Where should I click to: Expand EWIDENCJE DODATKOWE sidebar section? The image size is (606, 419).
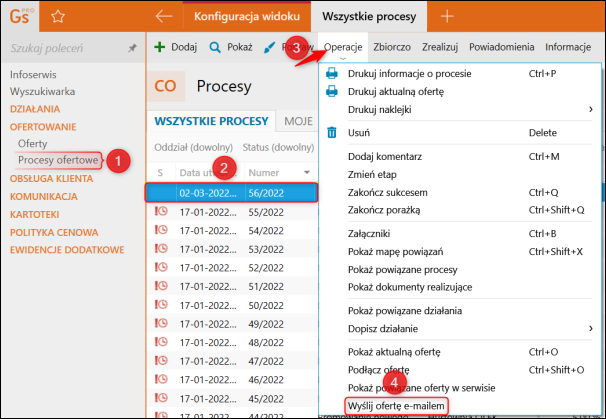point(67,250)
